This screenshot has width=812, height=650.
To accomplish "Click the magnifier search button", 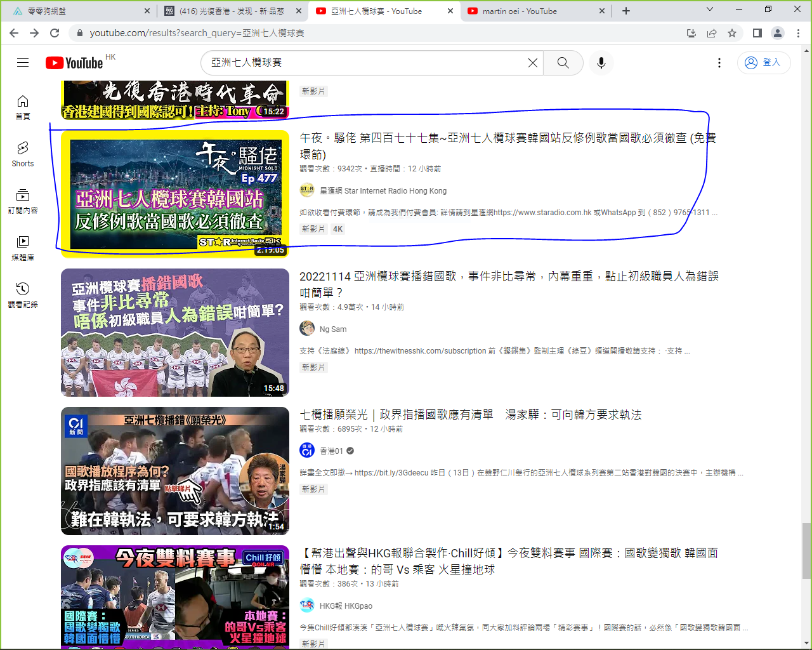I will [x=563, y=63].
